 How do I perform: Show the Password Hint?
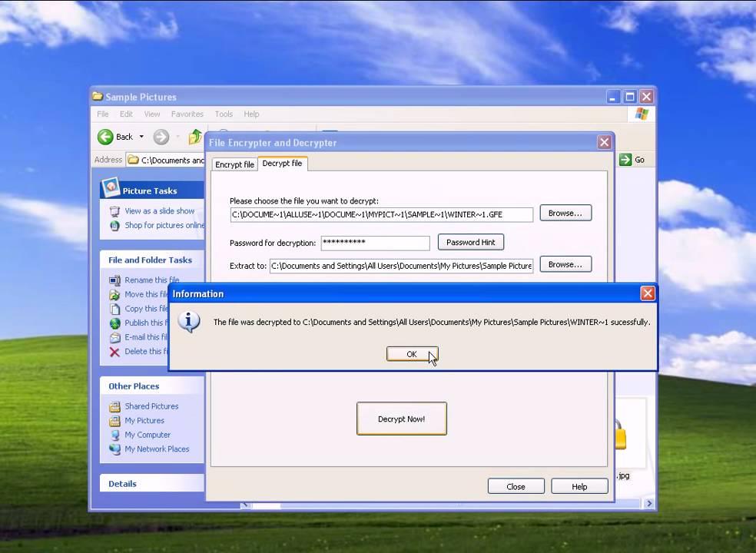(x=470, y=242)
